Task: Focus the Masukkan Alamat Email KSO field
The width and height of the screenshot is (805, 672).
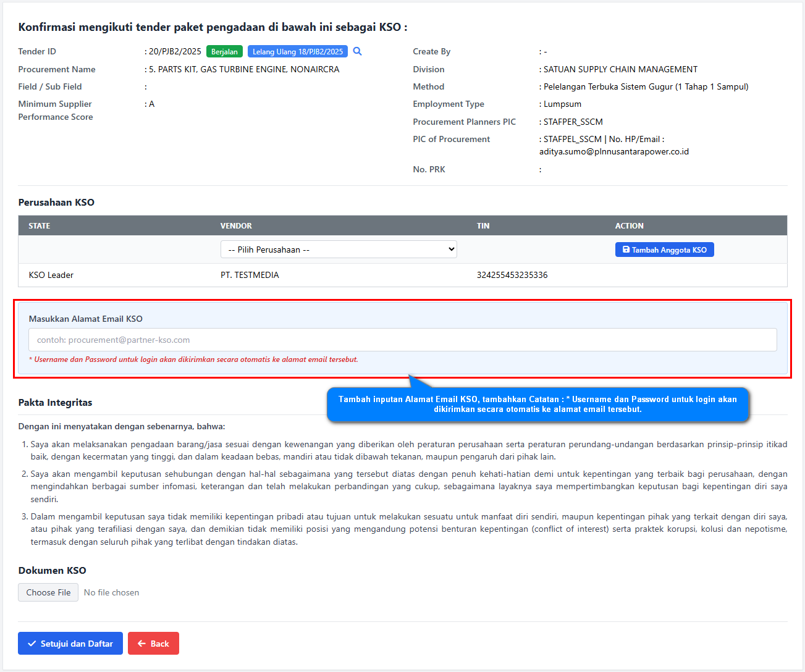Action: coord(402,340)
